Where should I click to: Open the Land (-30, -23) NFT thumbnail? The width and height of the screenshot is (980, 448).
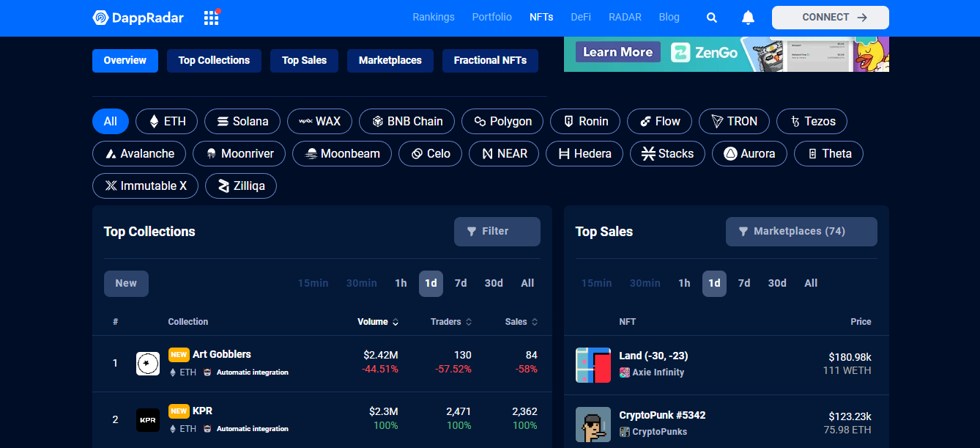593,365
